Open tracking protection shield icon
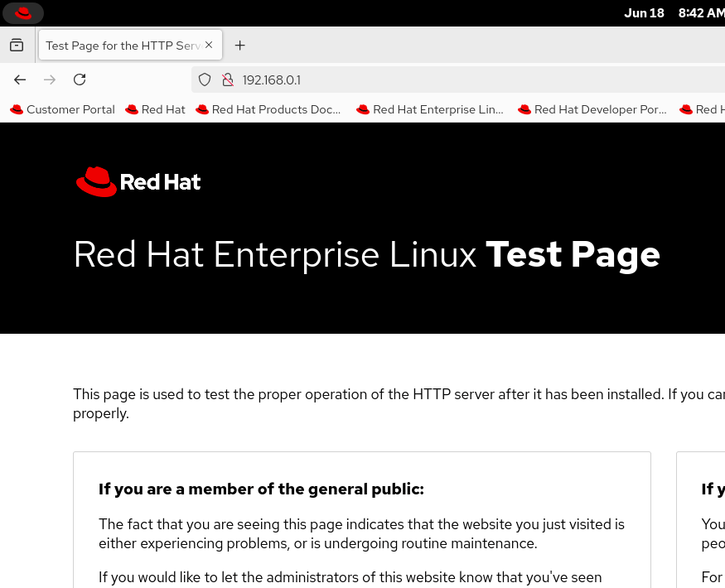 205,80
